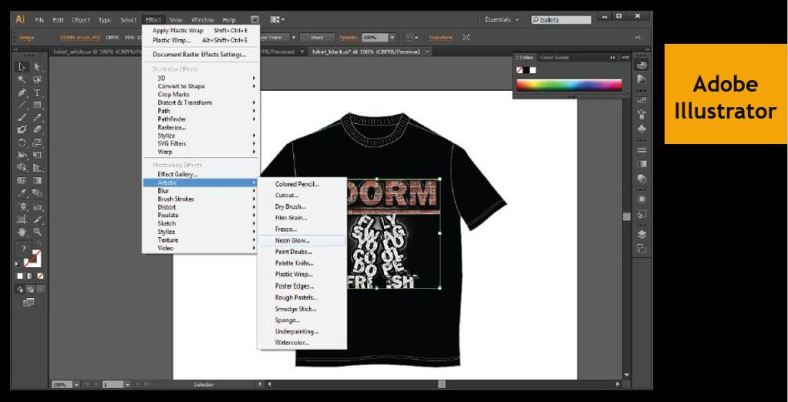
Task: Click the Arrange Documents icon
Action: (x=276, y=20)
